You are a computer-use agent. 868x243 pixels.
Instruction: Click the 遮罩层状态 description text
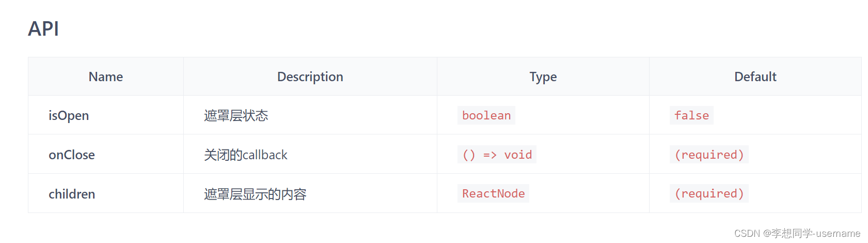[x=236, y=115]
